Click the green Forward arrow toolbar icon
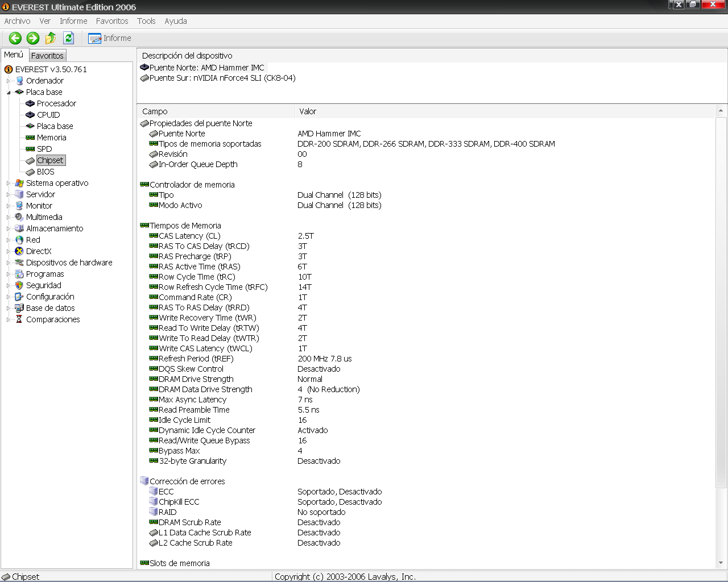Viewport: 728px width, 582px height. point(33,38)
